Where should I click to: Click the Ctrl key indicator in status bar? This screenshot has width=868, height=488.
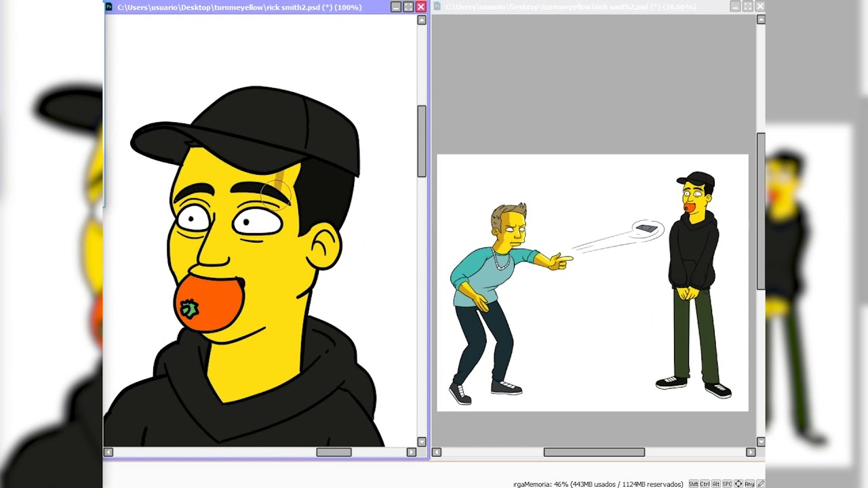coord(705,484)
